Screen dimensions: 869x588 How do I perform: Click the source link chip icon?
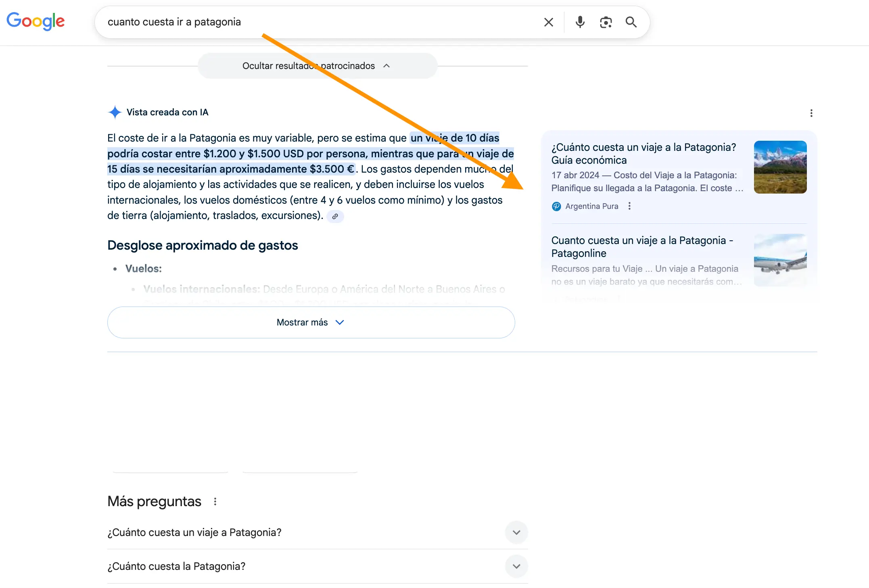point(335,217)
